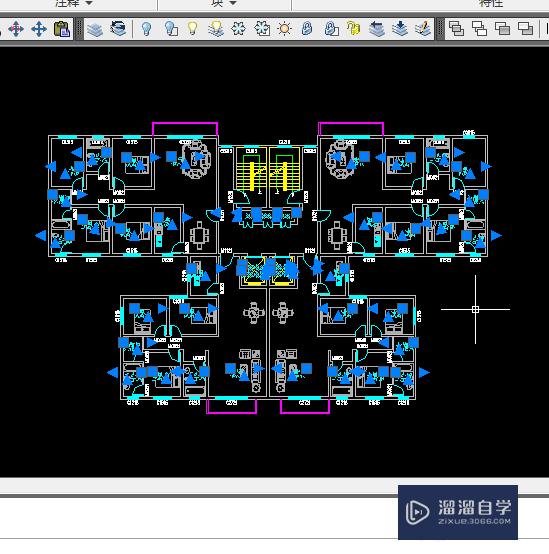Screen dimensions: 549x554
Task: Lock layer with the plain blue padlock
Action: [307, 29]
